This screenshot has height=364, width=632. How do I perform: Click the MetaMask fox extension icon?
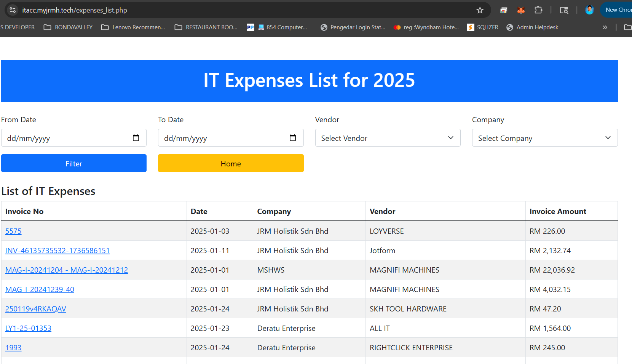click(521, 10)
